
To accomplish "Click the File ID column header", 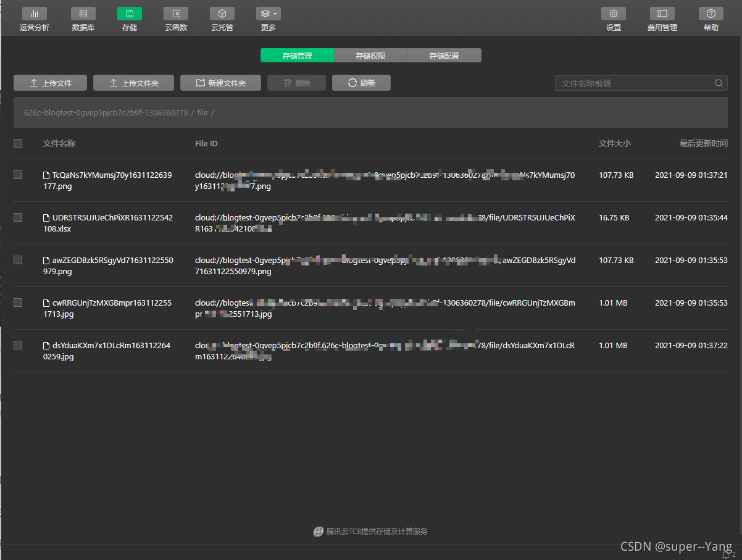I will coord(206,143).
